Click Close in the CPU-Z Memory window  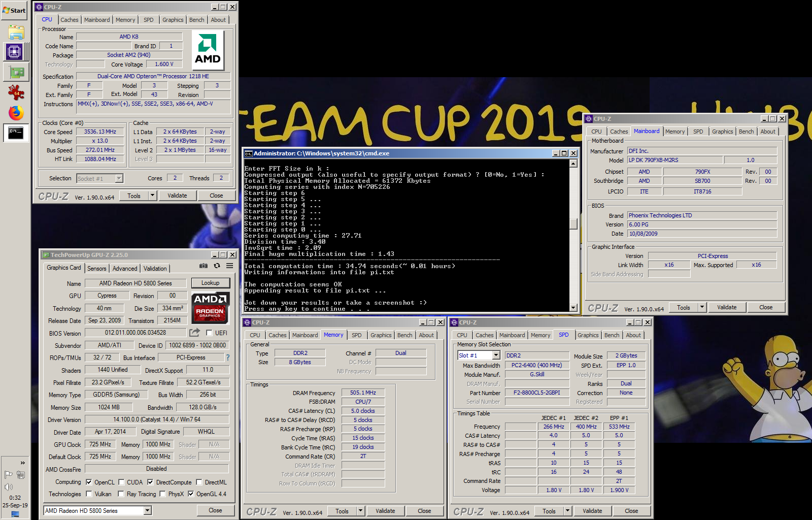(424, 511)
